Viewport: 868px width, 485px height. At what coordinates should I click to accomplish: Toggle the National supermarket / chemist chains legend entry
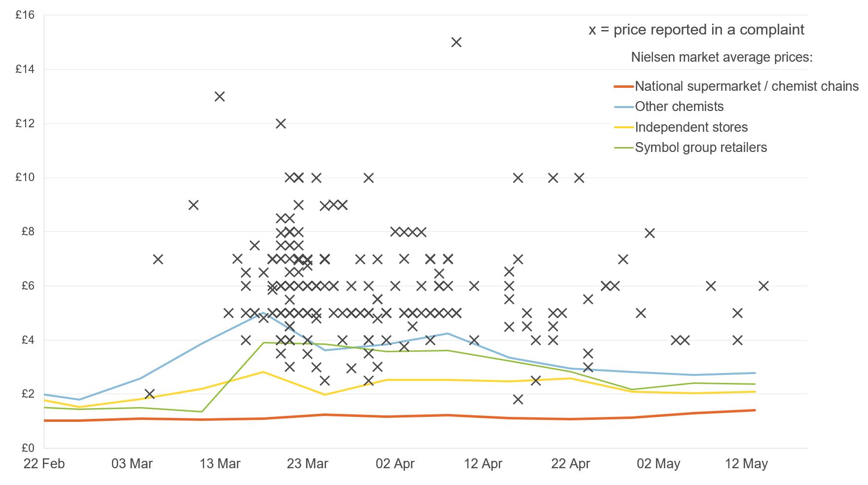click(746, 86)
